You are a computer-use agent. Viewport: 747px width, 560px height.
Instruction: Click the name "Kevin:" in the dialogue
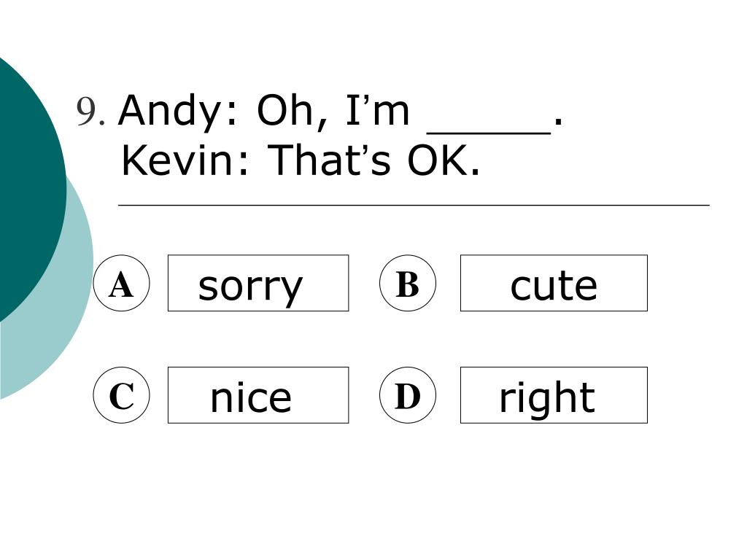click(185, 160)
